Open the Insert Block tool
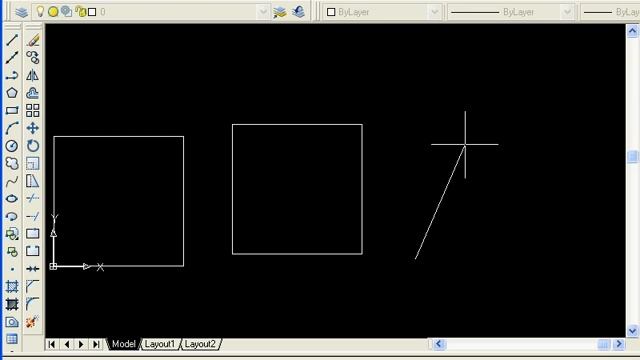This screenshot has width=640, height=360. pyautogui.click(x=12, y=234)
